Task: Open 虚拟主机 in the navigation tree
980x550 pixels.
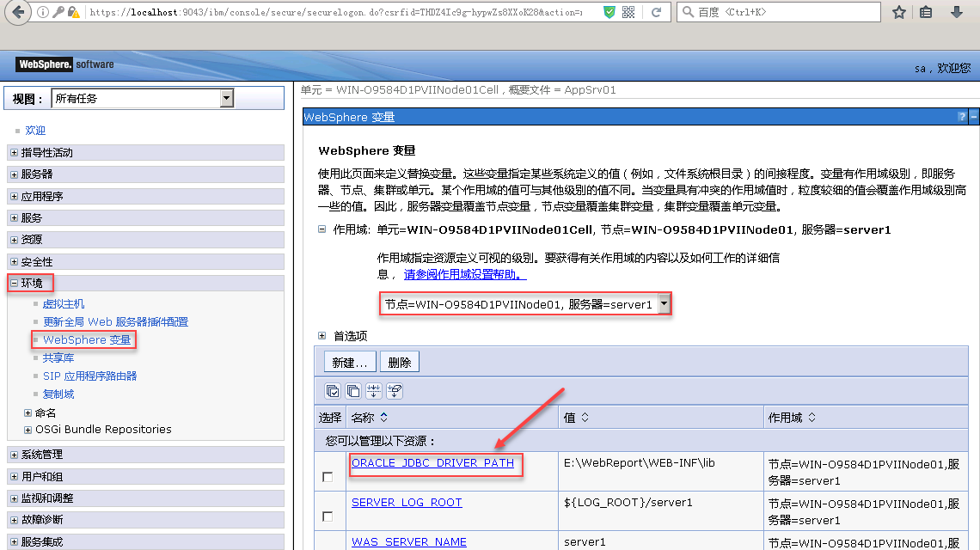Action: [x=63, y=303]
